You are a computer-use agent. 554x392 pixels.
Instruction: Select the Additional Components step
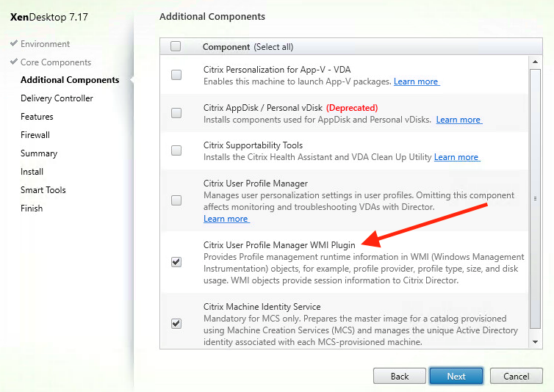(70, 80)
